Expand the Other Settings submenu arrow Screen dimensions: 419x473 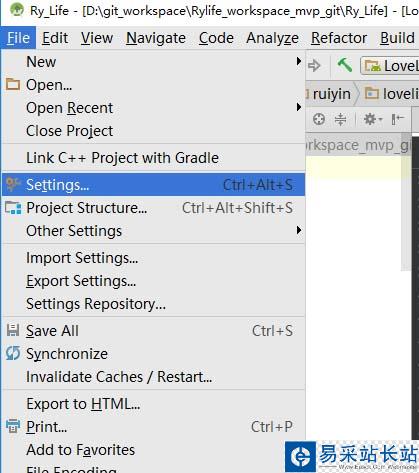coord(299,230)
